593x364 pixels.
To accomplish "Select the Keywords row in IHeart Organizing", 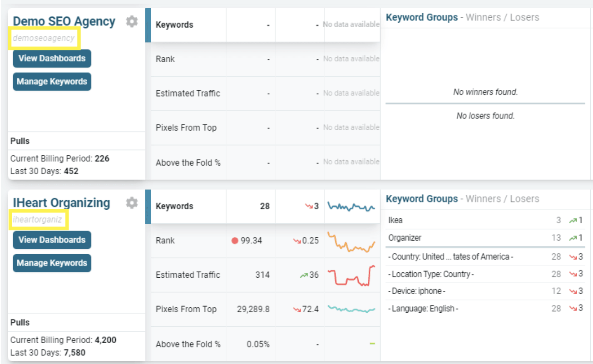I will [x=265, y=207].
